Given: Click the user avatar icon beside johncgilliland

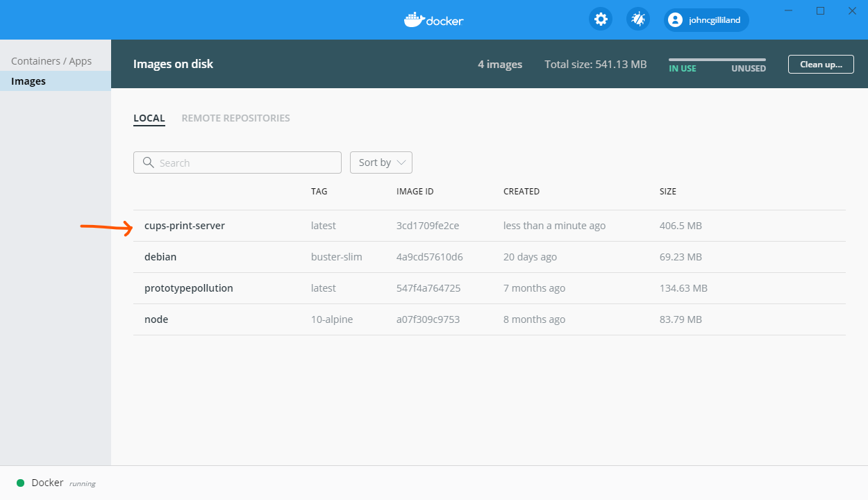Looking at the screenshot, I should click(675, 20).
